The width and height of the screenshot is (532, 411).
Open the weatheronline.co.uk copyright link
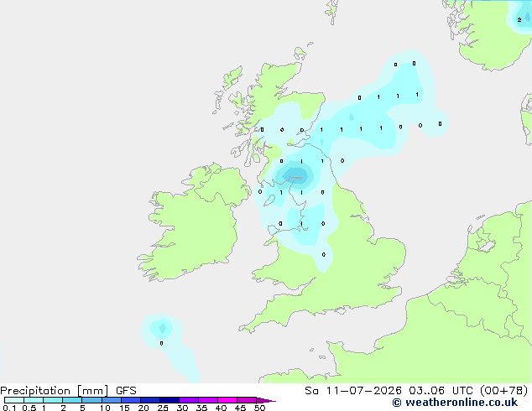point(455,403)
